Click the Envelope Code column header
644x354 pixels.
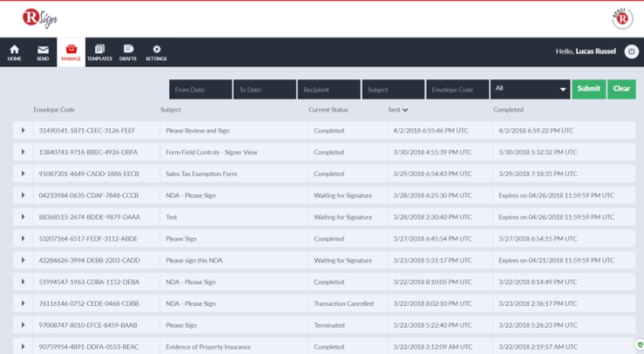54,110
